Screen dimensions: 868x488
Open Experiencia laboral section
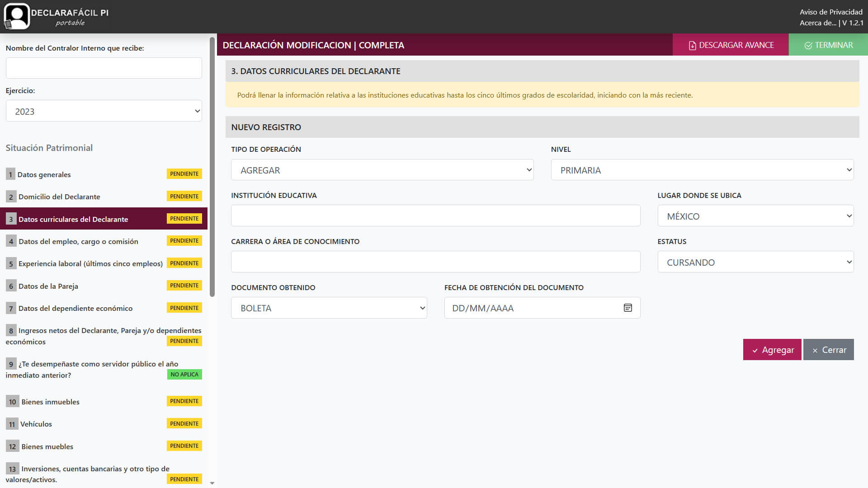coord(104,263)
